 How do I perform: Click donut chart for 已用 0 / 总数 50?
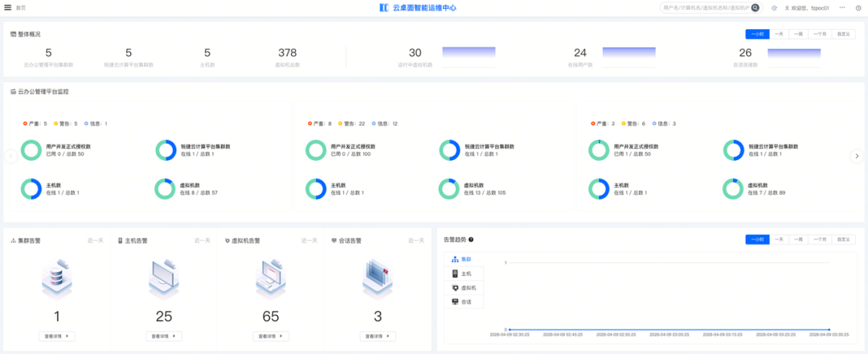point(31,150)
